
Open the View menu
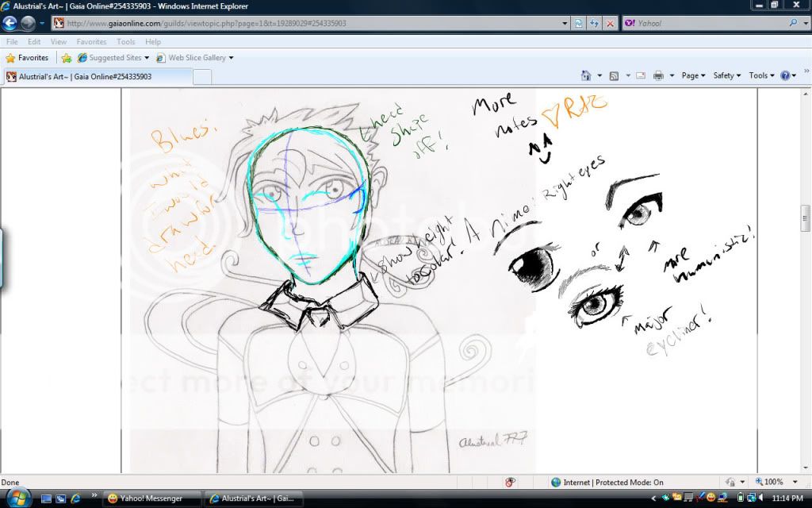pyautogui.click(x=59, y=41)
